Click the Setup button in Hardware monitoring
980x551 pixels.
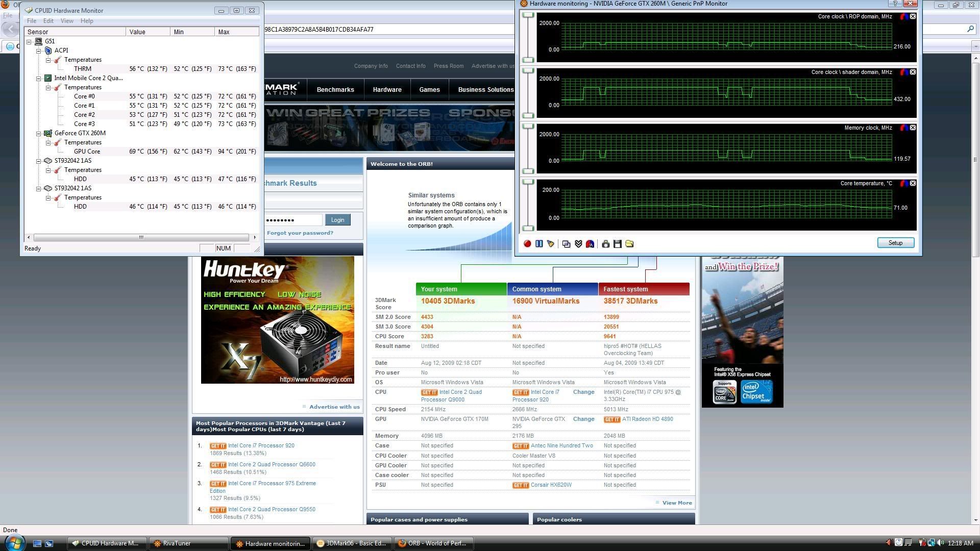point(895,243)
